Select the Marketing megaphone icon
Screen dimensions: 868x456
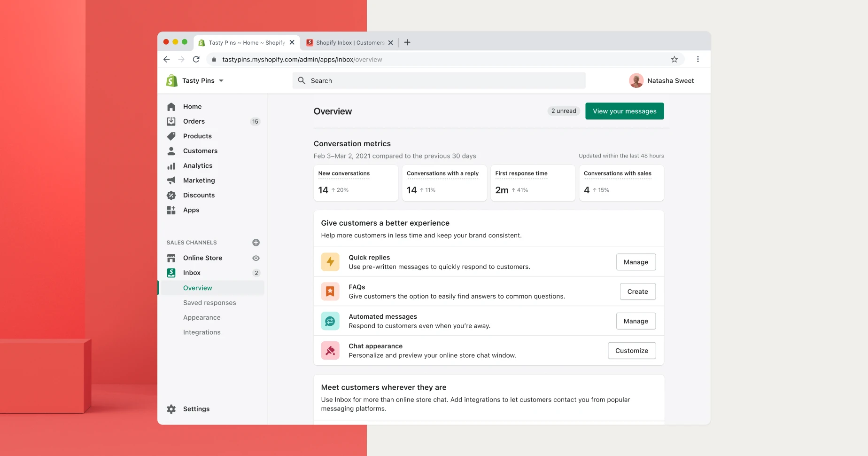tap(171, 180)
